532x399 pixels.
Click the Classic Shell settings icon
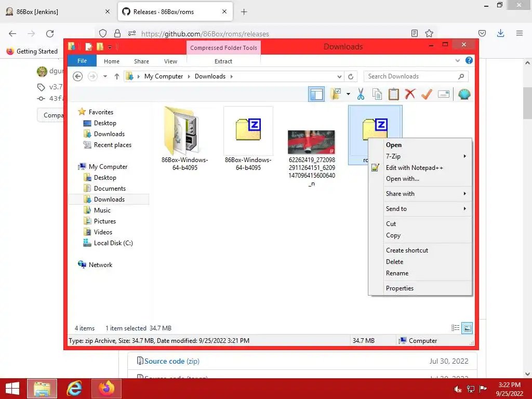pos(464,94)
